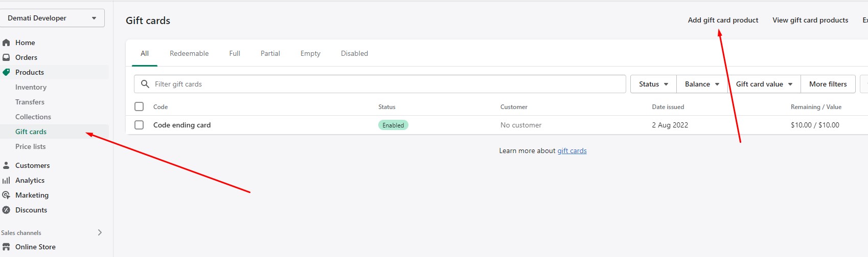Tick the select-all checkbox in table header
The height and width of the screenshot is (257, 868).
coord(139,106)
